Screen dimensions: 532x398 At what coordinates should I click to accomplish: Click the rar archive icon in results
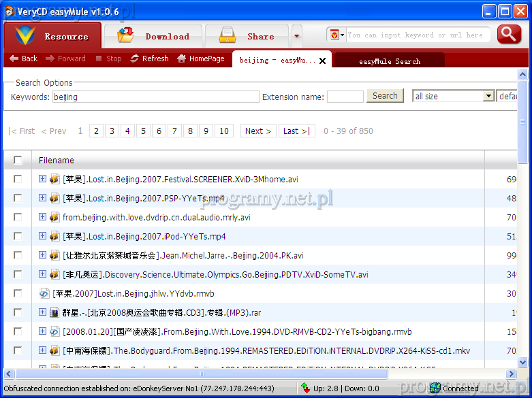54,312
